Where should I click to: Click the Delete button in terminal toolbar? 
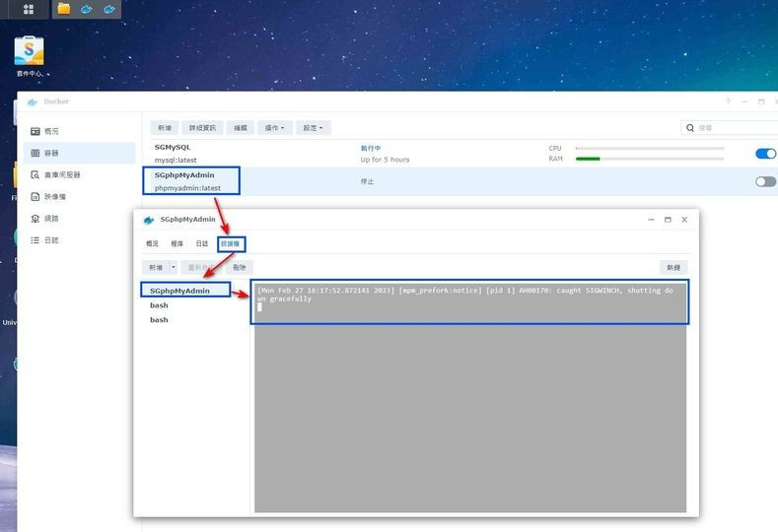[x=240, y=267]
